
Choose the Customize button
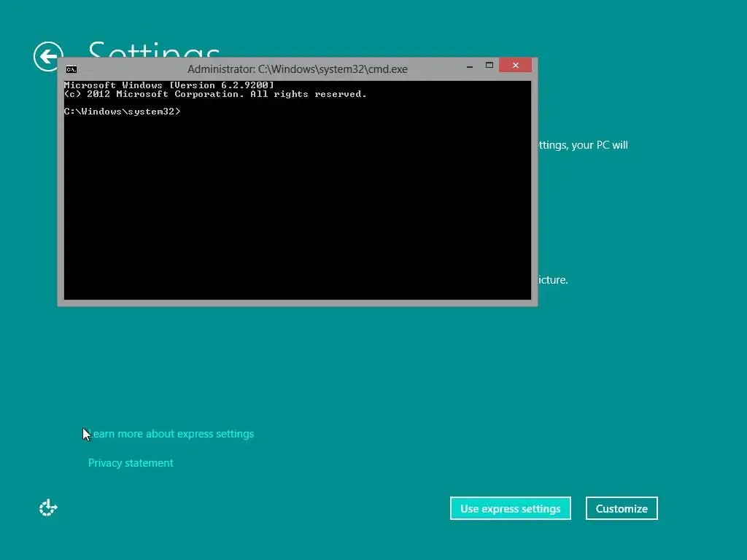click(x=622, y=508)
